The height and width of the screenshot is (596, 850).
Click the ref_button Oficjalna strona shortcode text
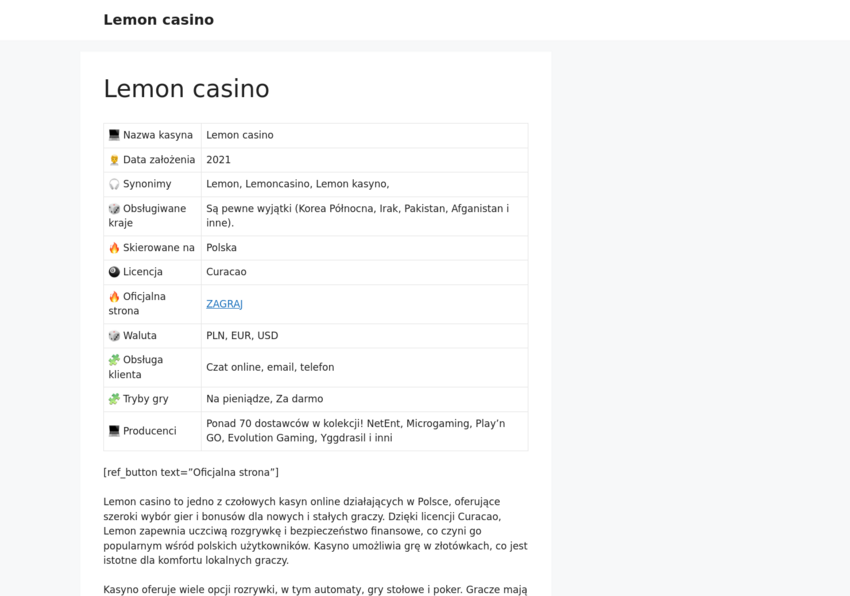191,472
